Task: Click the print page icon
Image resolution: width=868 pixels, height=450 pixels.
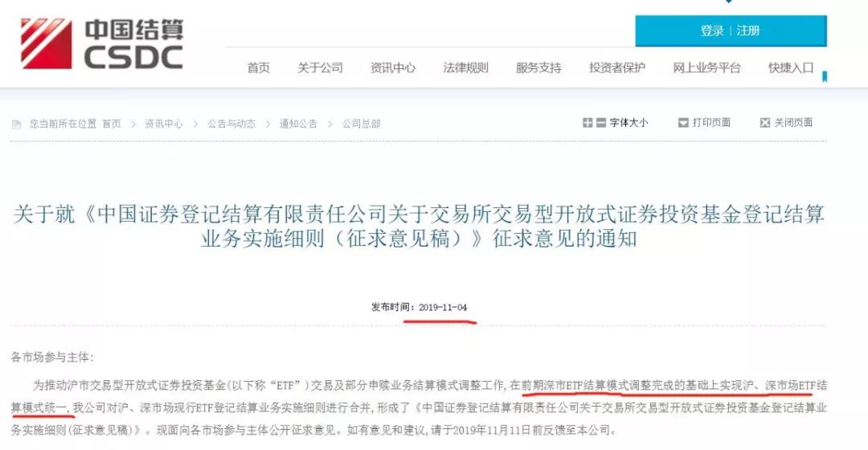Action: point(683,122)
